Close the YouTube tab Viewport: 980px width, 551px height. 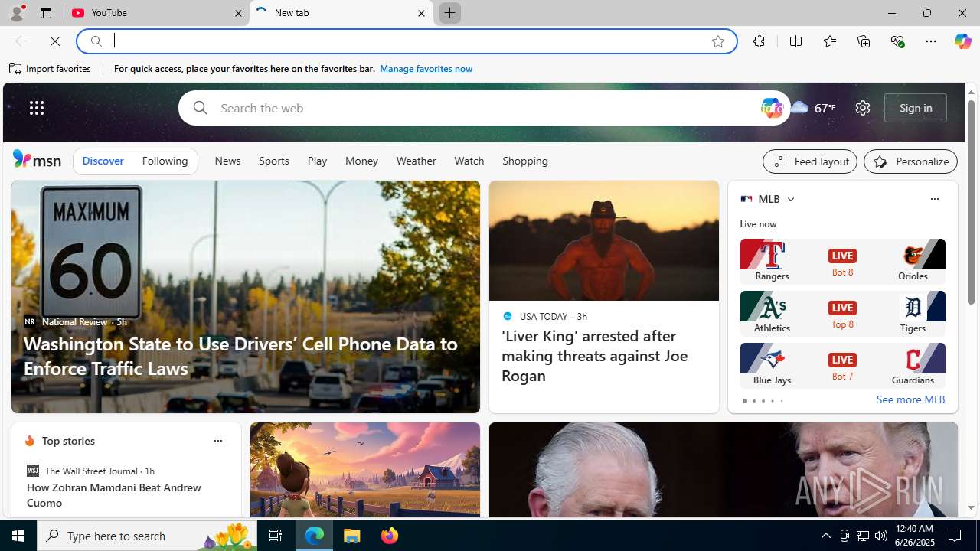(x=238, y=13)
